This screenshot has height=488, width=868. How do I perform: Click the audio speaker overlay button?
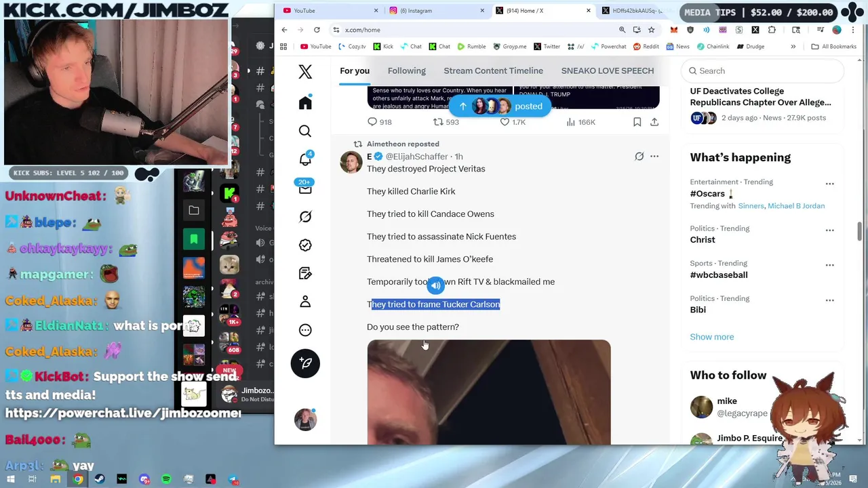click(435, 285)
